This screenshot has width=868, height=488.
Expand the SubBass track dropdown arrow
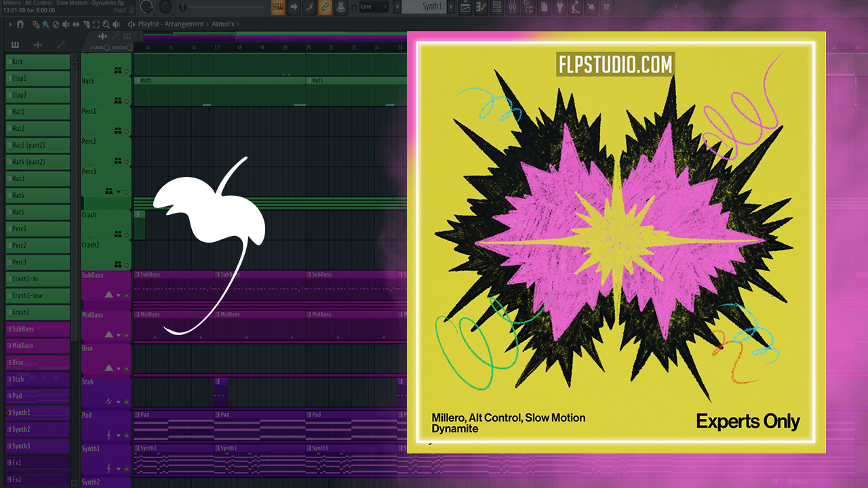coord(119,296)
